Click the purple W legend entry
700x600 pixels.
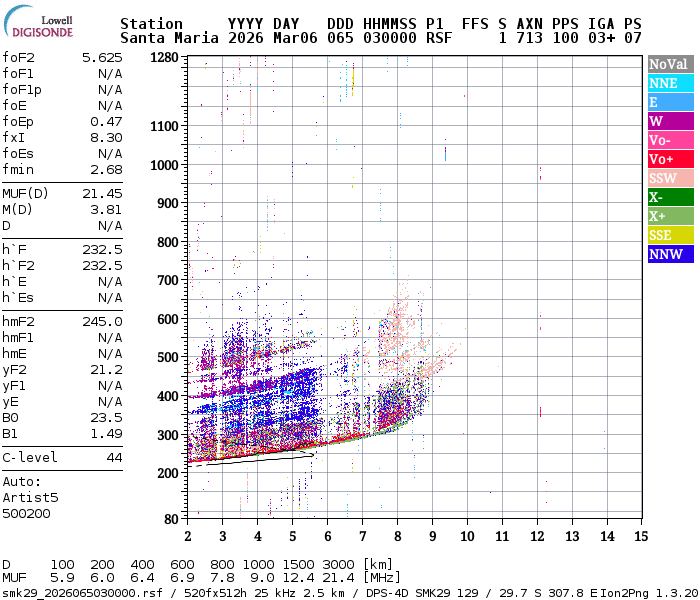tap(670, 121)
